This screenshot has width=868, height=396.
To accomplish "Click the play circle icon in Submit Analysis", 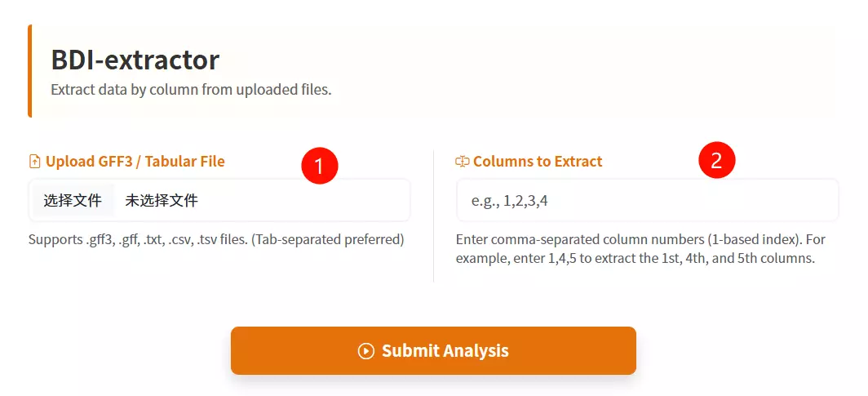I will pos(366,351).
